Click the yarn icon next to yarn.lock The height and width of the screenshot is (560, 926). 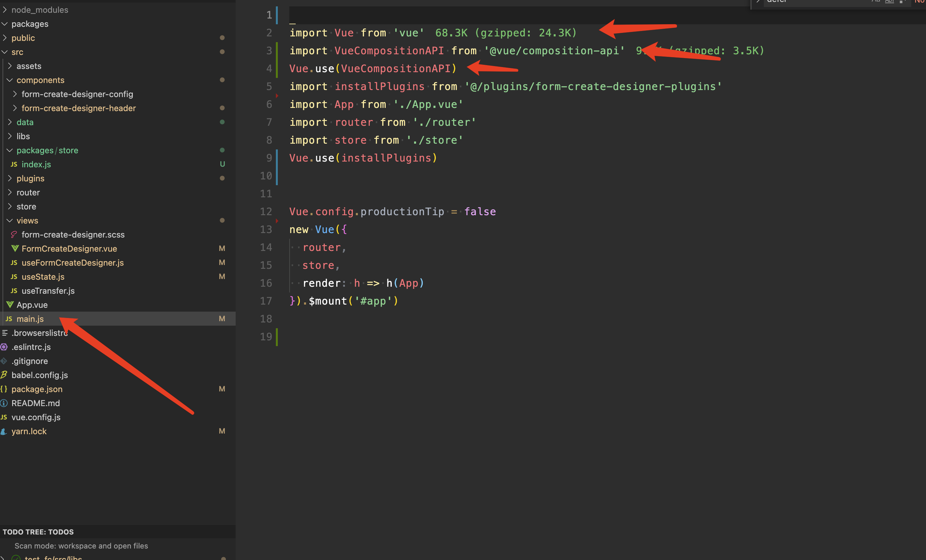coord(4,431)
